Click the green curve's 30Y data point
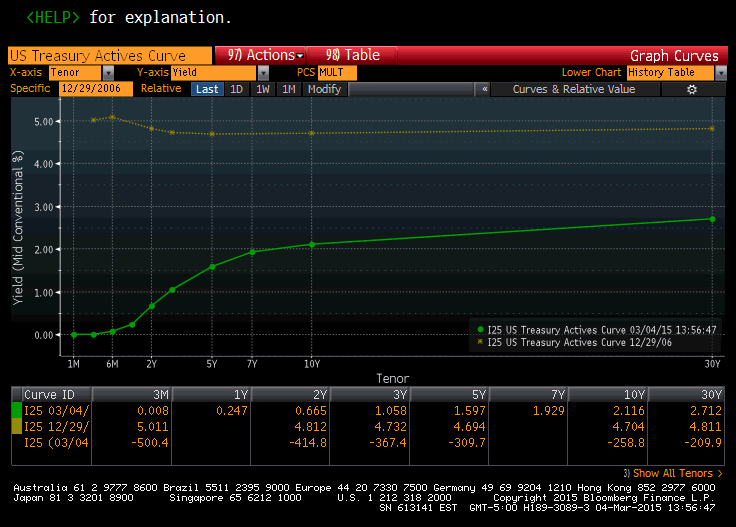736x527 pixels. pos(712,219)
